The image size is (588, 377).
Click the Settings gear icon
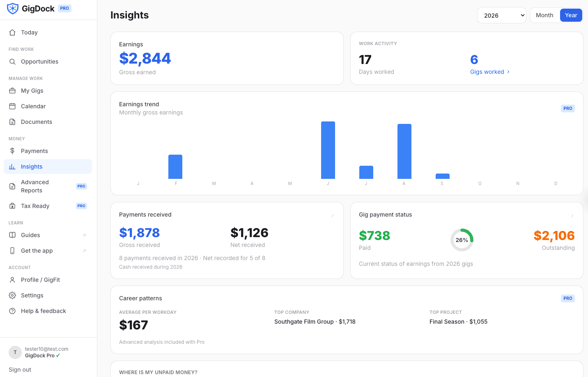12,295
